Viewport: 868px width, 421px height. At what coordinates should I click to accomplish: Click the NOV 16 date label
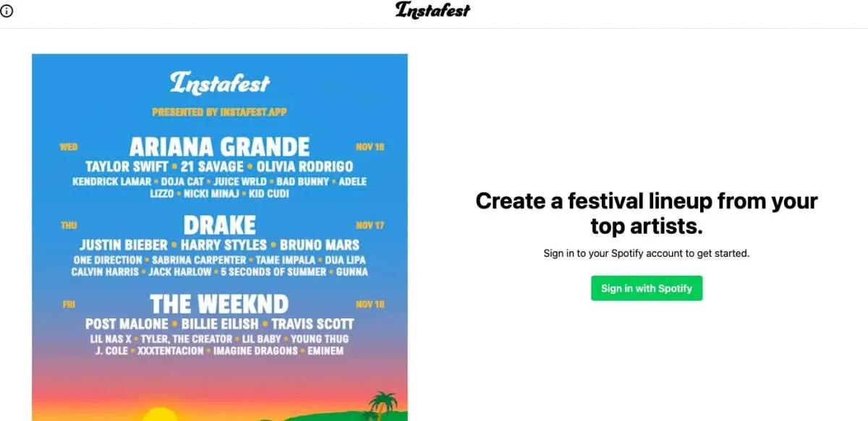[x=370, y=147]
